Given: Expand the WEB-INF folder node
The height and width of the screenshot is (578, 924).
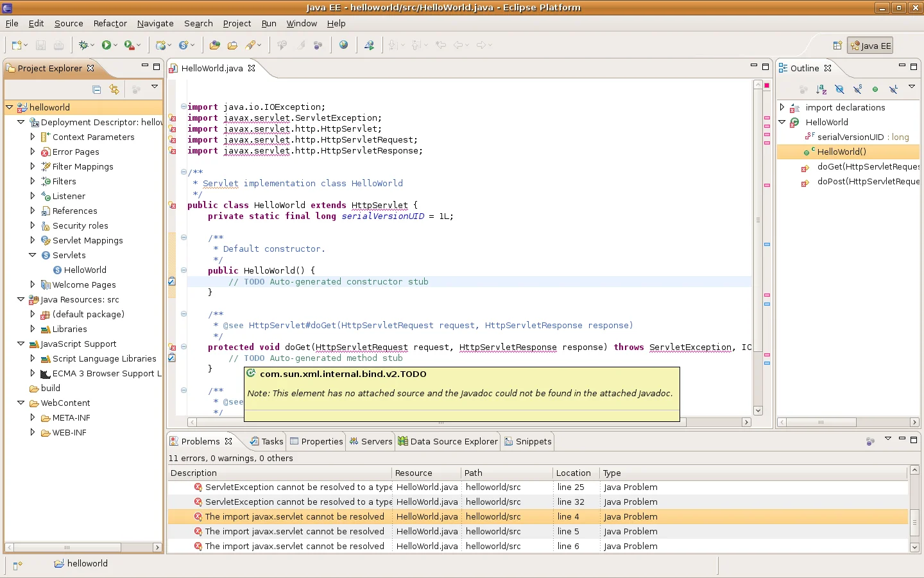Looking at the screenshot, I should (x=33, y=432).
